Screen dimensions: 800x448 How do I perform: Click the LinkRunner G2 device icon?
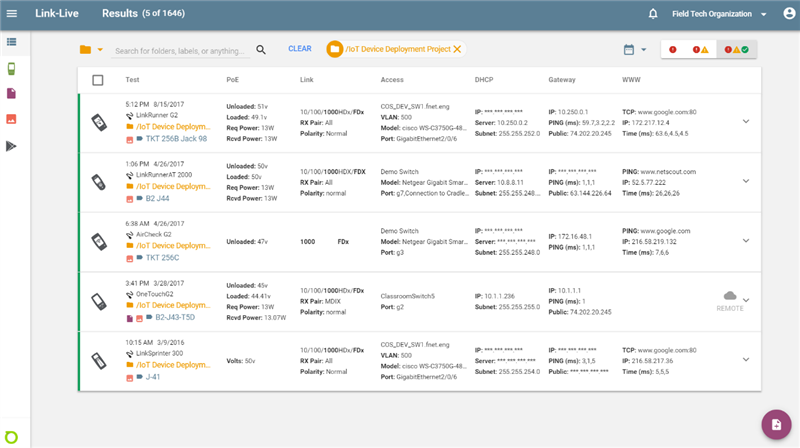tap(98, 122)
